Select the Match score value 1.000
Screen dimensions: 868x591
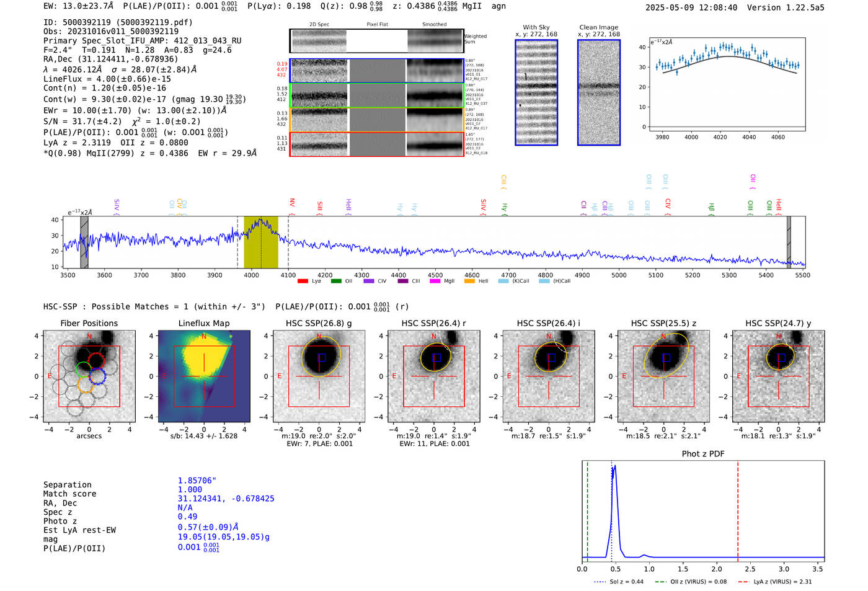[190, 489]
